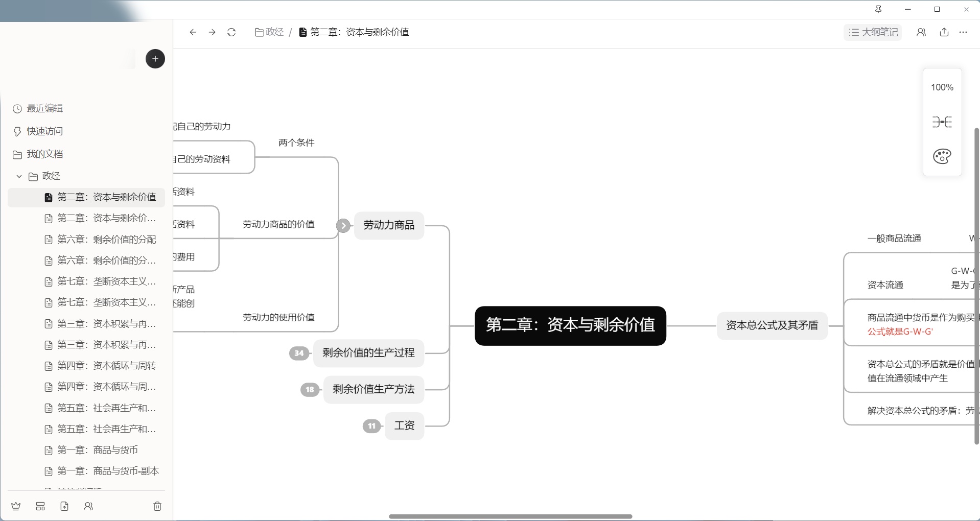Open 最近编辑 in sidebar
This screenshot has width=980, height=521.
click(x=44, y=109)
